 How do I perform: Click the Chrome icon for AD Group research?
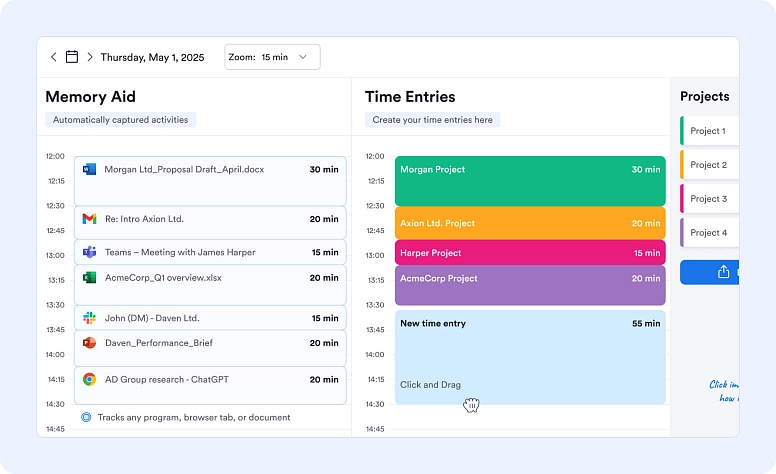point(89,380)
